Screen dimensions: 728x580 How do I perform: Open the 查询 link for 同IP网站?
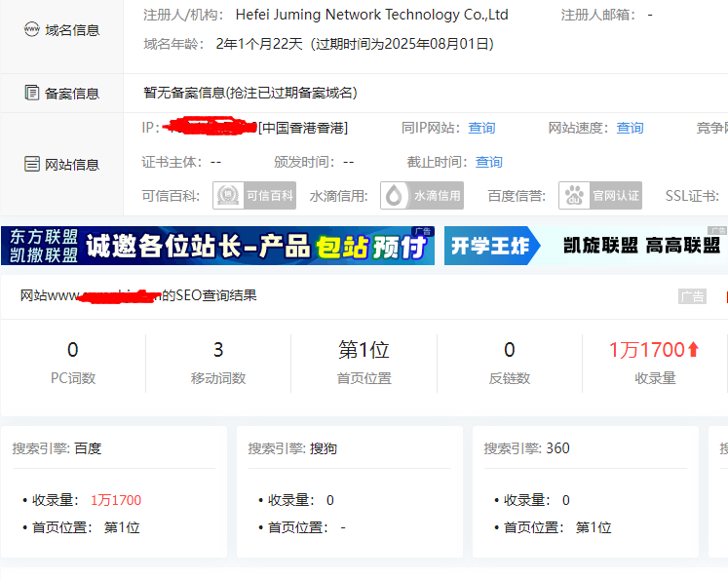pos(481,128)
